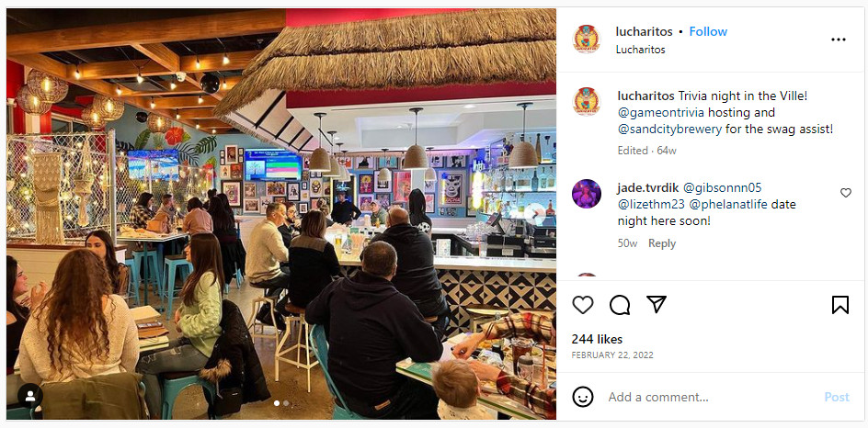
Task: Show tagged people icon on photo
Action: pyautogui.click(x=30, y=395)
